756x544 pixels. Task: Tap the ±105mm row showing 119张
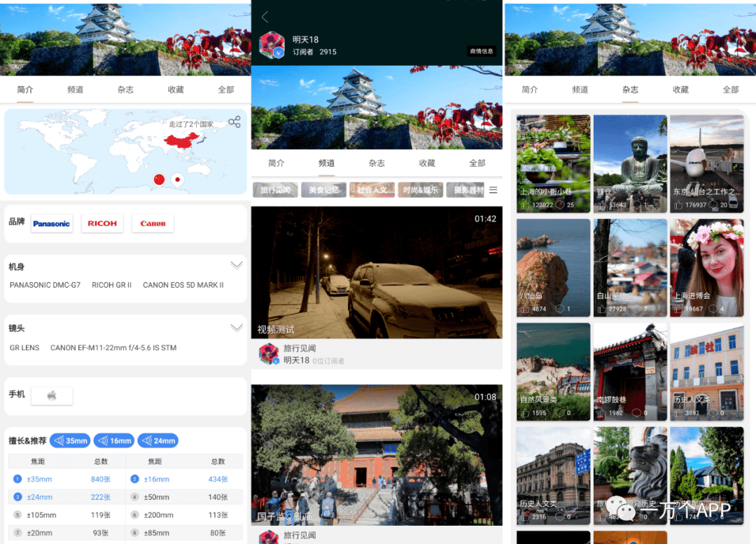(x=67, y=515)
